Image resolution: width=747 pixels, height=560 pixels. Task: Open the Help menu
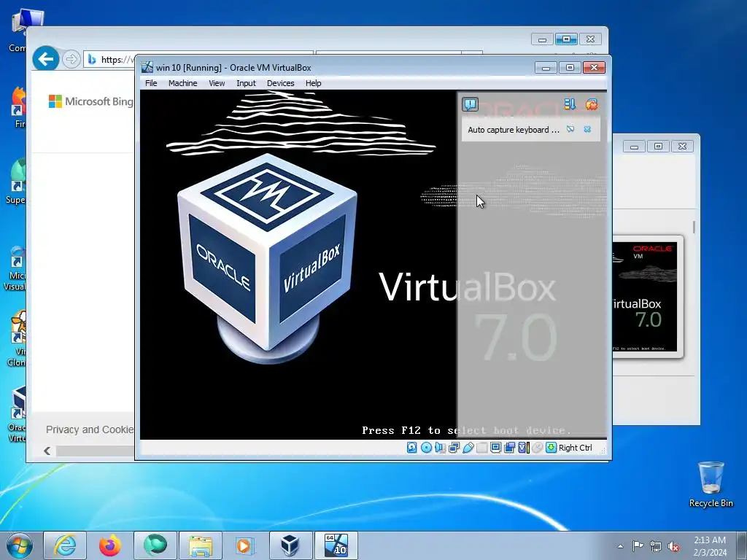313,83
